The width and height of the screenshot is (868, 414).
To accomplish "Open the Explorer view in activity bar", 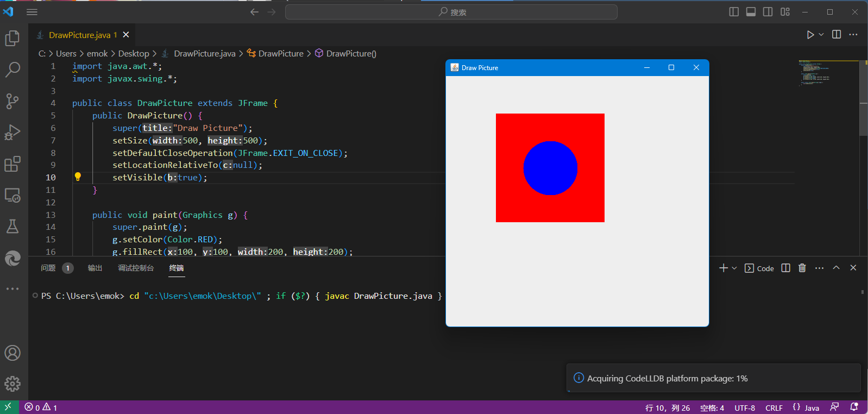I will (x=12, y=38).
